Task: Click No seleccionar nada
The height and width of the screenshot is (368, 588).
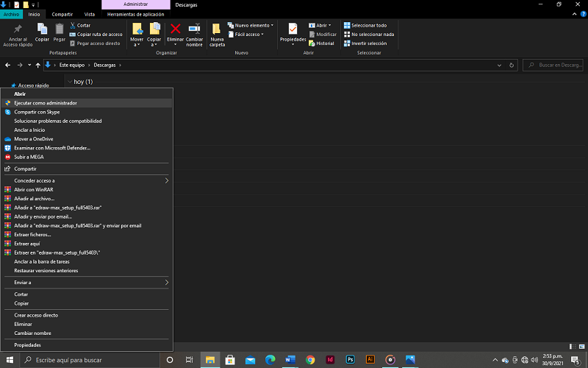Action: point(369,34)
